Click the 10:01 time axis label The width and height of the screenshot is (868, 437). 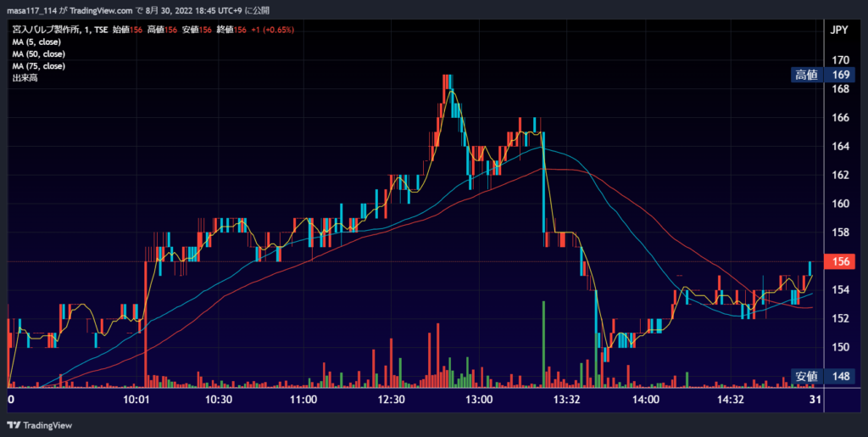(x=136, y=400)
